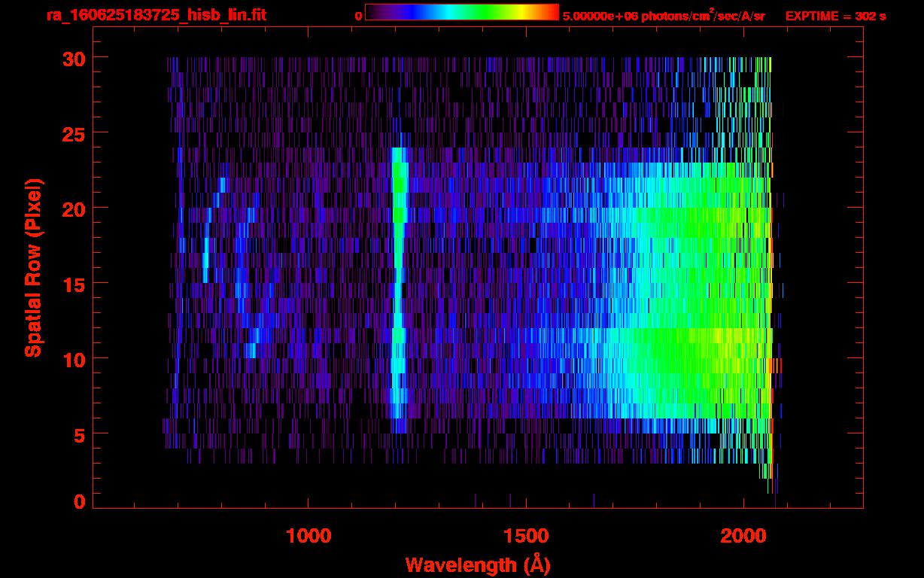Click the color bar minimum value 0
This screenshot has height=578, width=924.
[358, 16]
